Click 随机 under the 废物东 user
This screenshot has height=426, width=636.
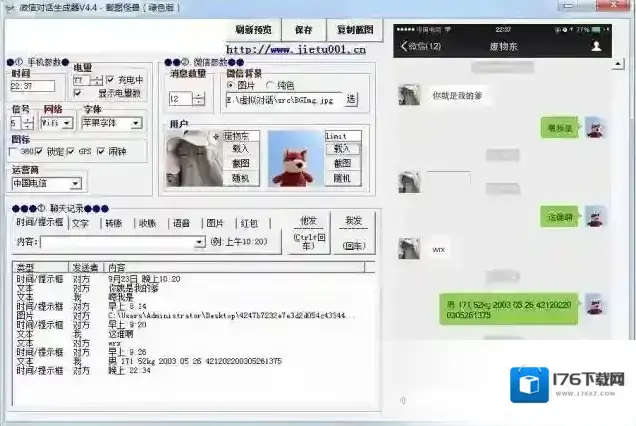click(x=241, y=179)
